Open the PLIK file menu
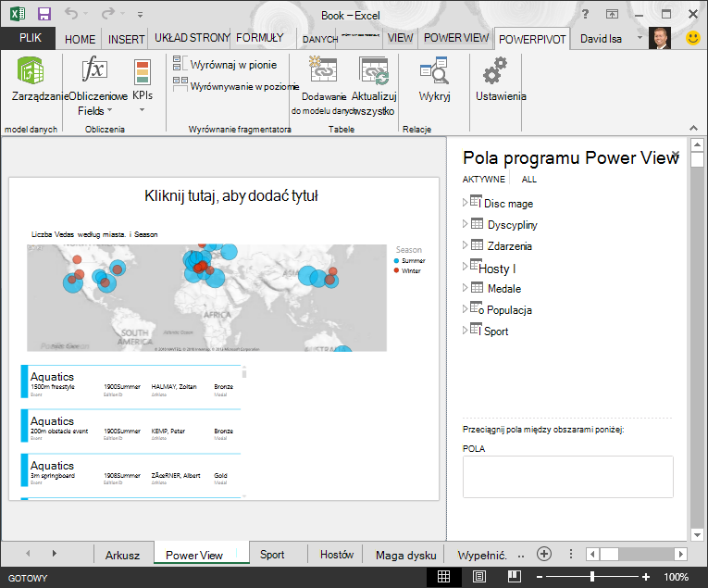The width and height of the screenshot is (708, 588). 31,38
